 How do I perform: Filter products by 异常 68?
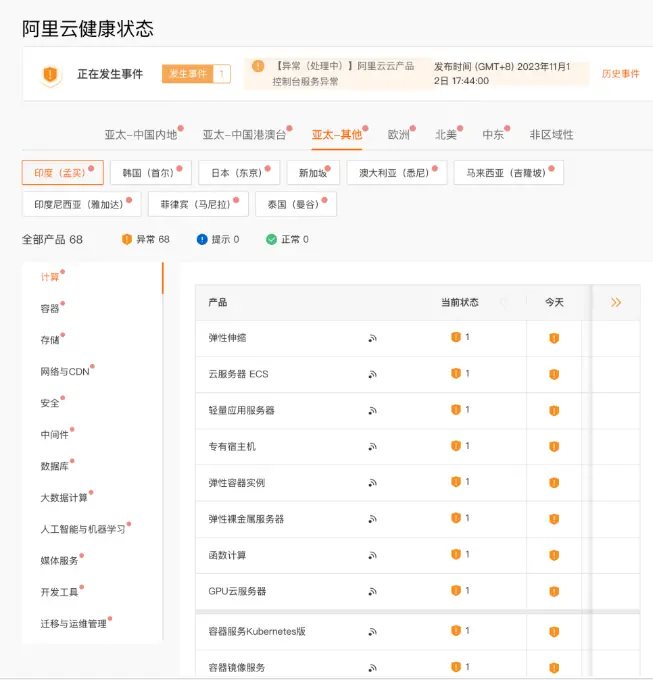pos(146,239)
